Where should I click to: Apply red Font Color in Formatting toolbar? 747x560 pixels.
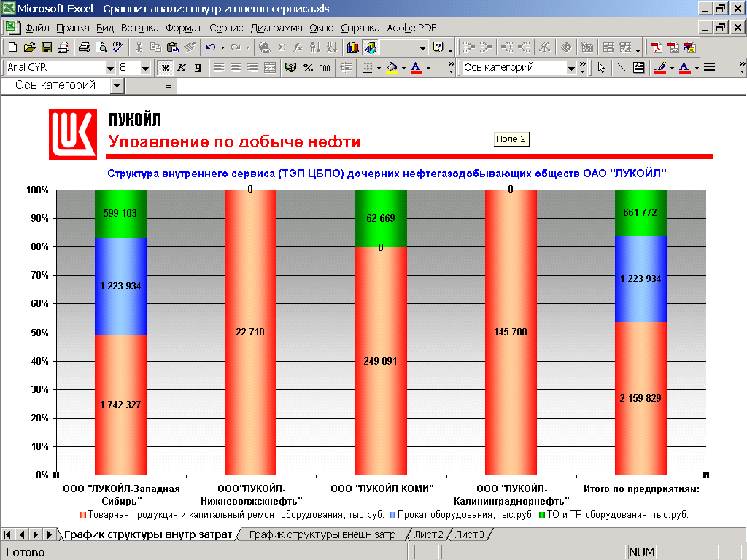416,68
